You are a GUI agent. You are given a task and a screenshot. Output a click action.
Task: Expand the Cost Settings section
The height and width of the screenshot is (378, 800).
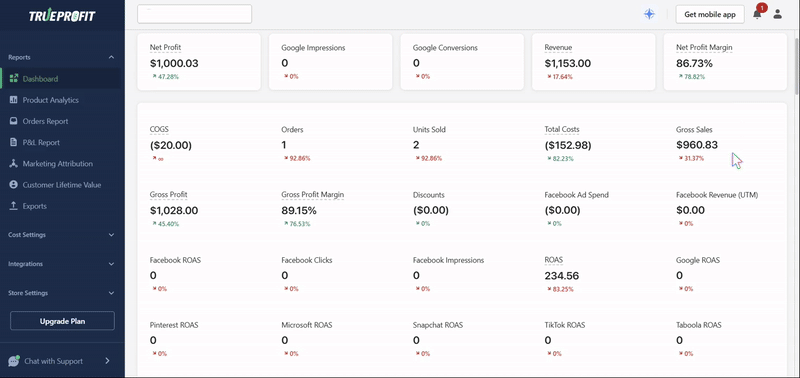click(x=111, y=235)
